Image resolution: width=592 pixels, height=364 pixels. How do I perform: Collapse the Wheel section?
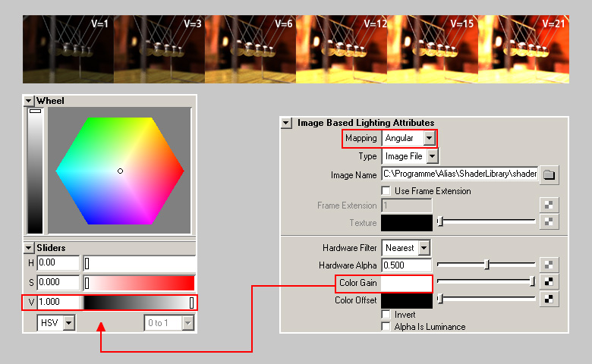click(x=29, y=101)
